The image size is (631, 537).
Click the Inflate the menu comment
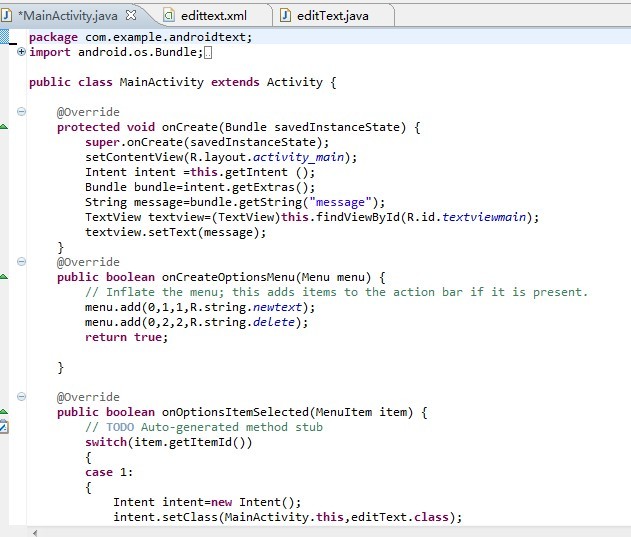coord(336,292)
